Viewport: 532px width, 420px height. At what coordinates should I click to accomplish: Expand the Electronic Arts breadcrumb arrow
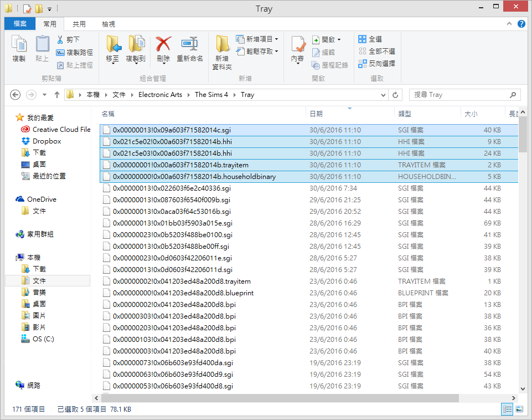[189, 95]
